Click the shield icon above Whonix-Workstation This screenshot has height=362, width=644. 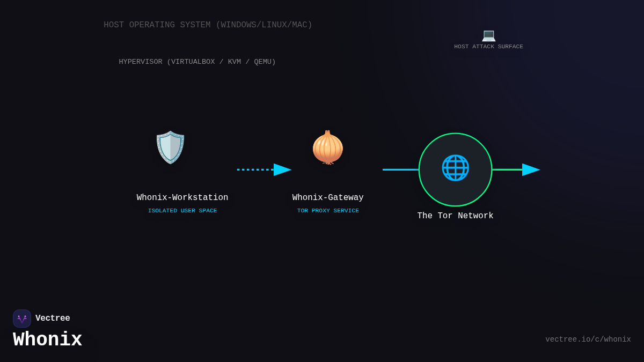coord(170,147)
